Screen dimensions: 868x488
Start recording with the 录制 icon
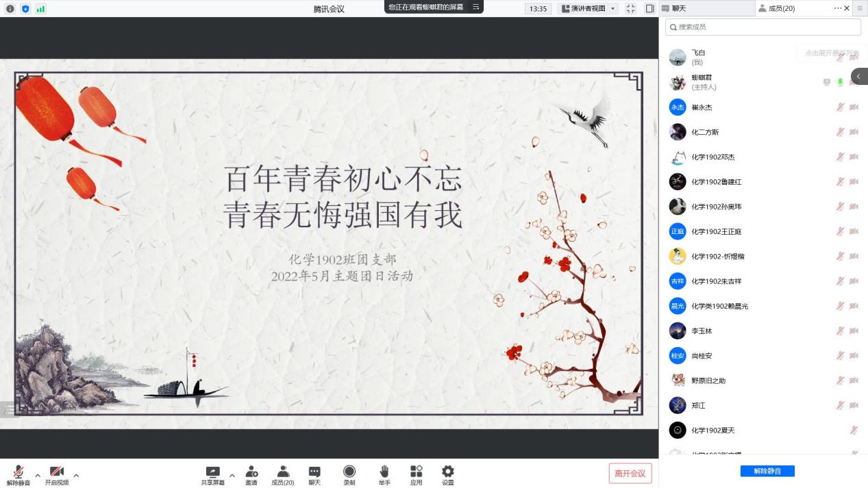[349, 472]
